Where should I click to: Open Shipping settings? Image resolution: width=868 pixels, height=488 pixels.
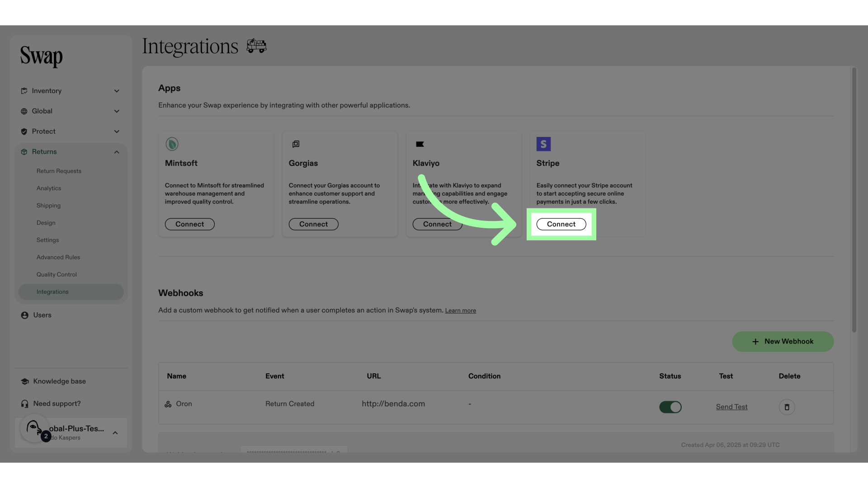point(48,206)
